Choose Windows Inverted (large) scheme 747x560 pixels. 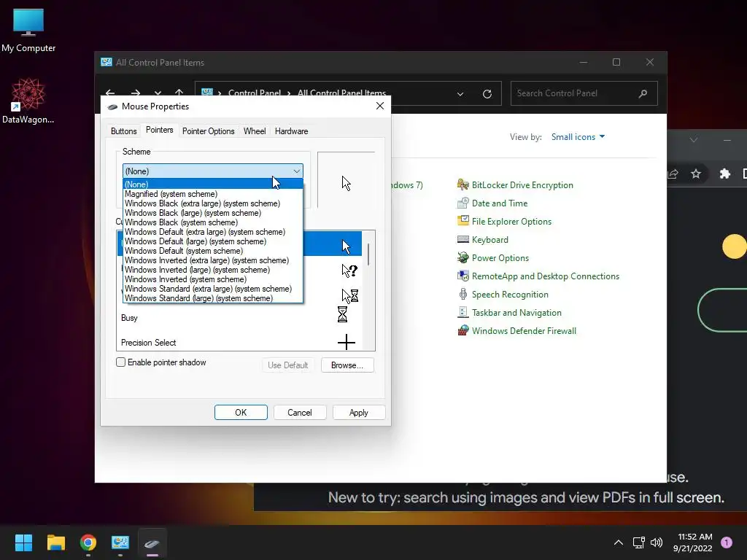[212, 270]
